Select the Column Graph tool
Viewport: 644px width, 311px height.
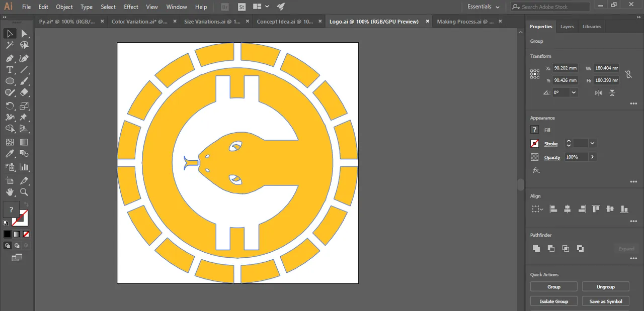(x=24, y=167)
